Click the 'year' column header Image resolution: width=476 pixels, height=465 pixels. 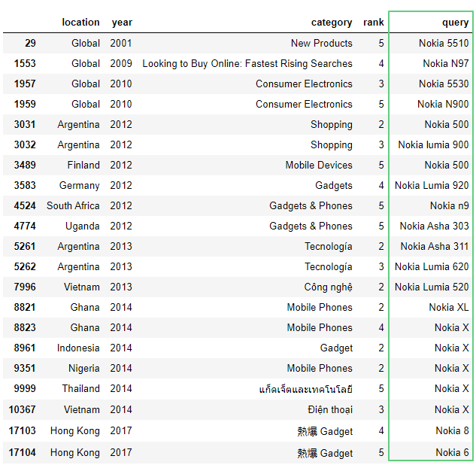coord(122,22)
